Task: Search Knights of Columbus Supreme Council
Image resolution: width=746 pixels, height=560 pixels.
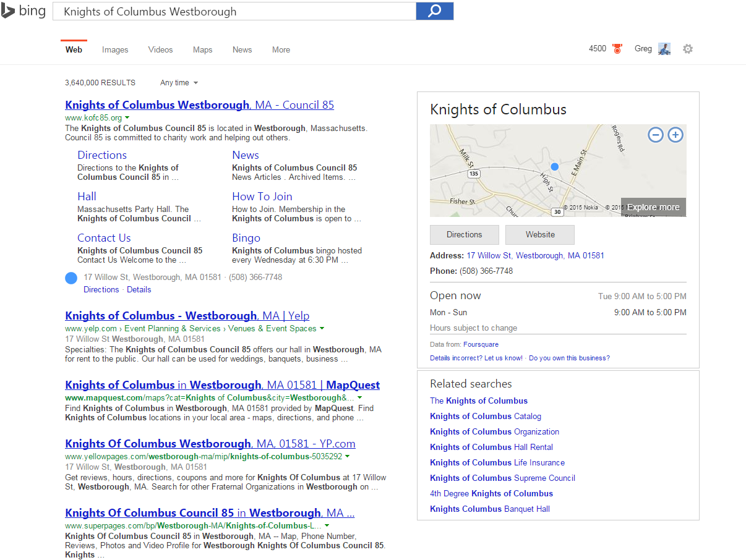Action: tap(502, 478)
